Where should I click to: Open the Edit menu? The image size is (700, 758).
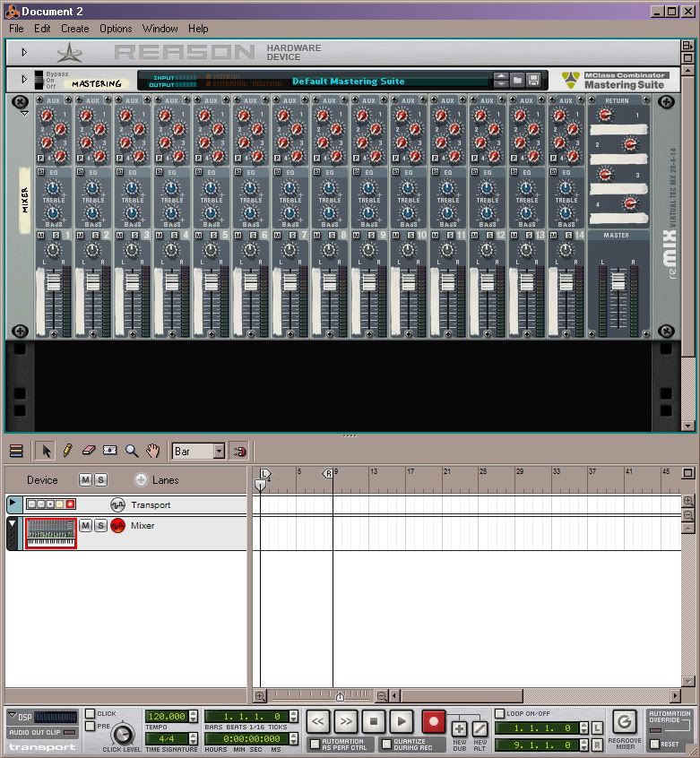pos(42,29)
